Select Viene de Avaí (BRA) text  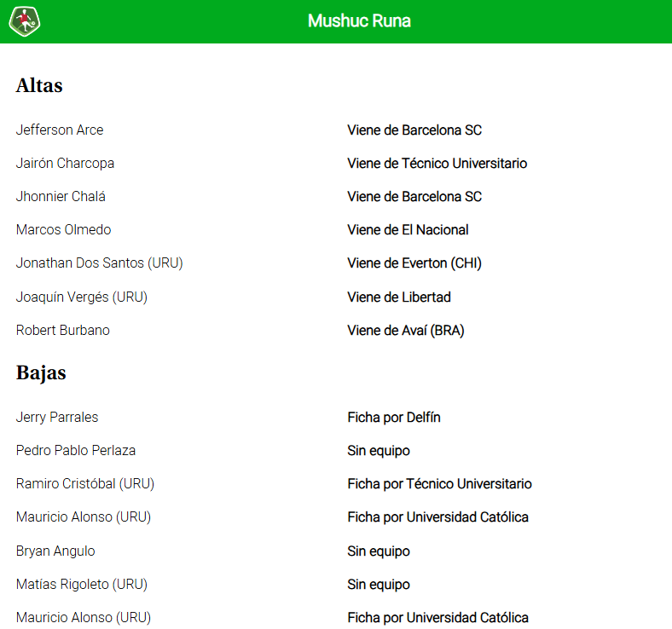(406, 330)
